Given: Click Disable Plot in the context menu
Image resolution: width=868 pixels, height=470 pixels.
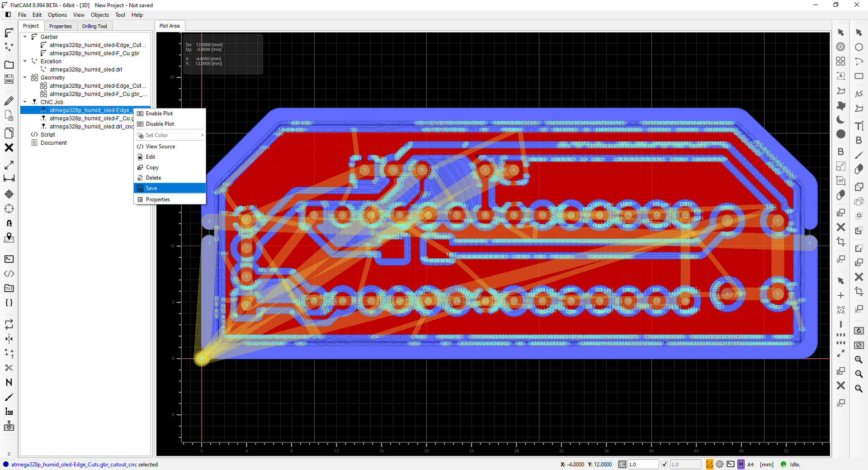Looking at the screenshot, I should pyautogui.click(x=170, y=124).
